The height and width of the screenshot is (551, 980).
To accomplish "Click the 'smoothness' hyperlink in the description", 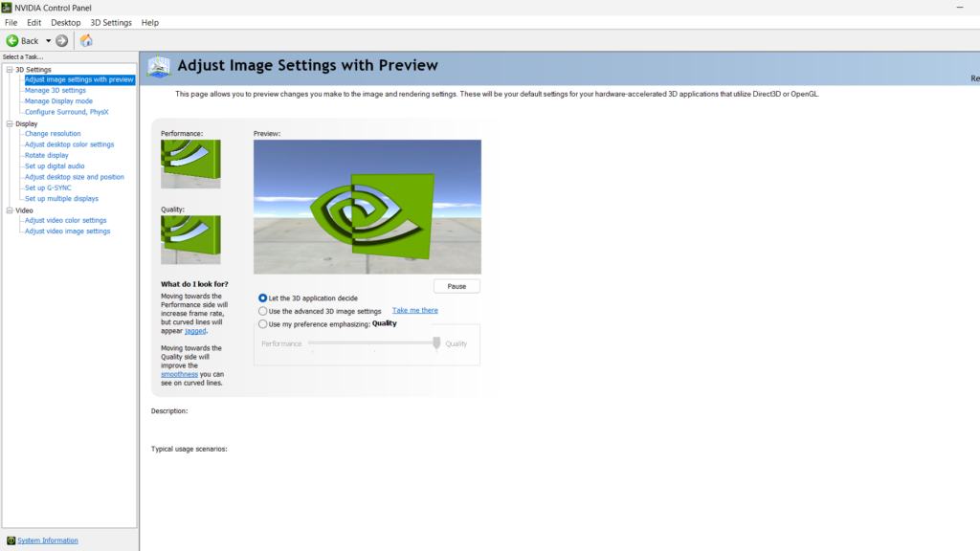I will click(178, 374).
